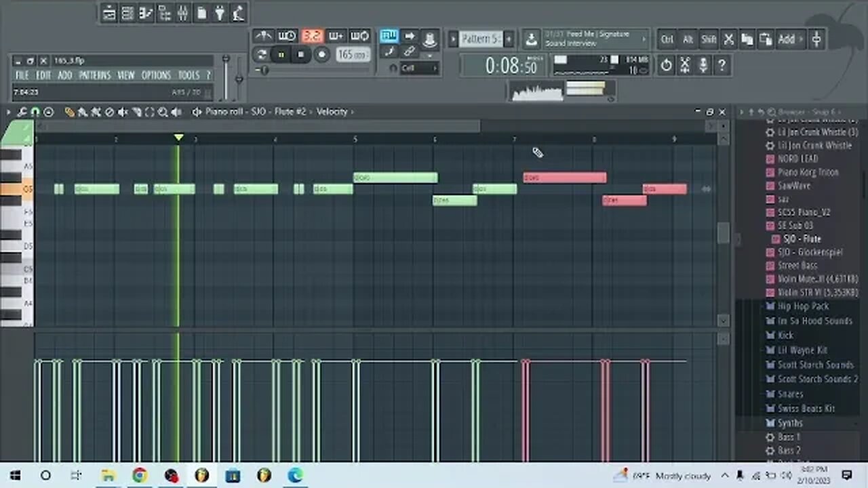Click the arrow right of Pattern 5
The image size is (868, 488).
(x=509, y=39)
